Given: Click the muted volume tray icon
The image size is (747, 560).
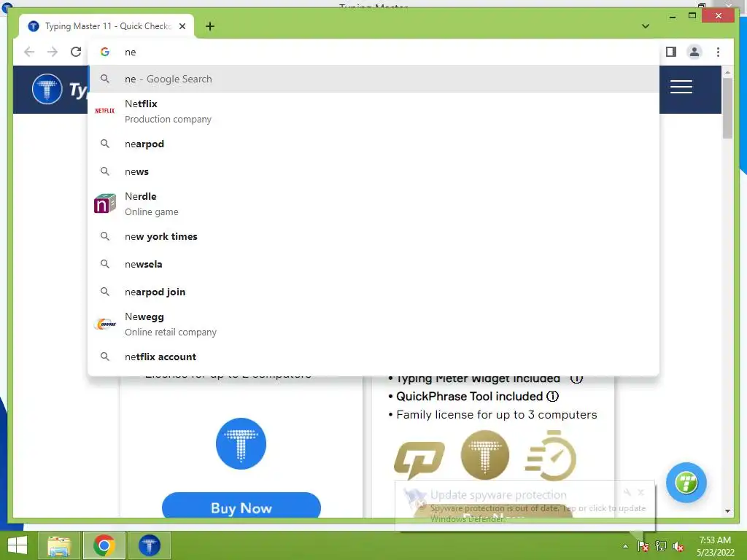Looking at the screenshot, I should tap(678, 546).
